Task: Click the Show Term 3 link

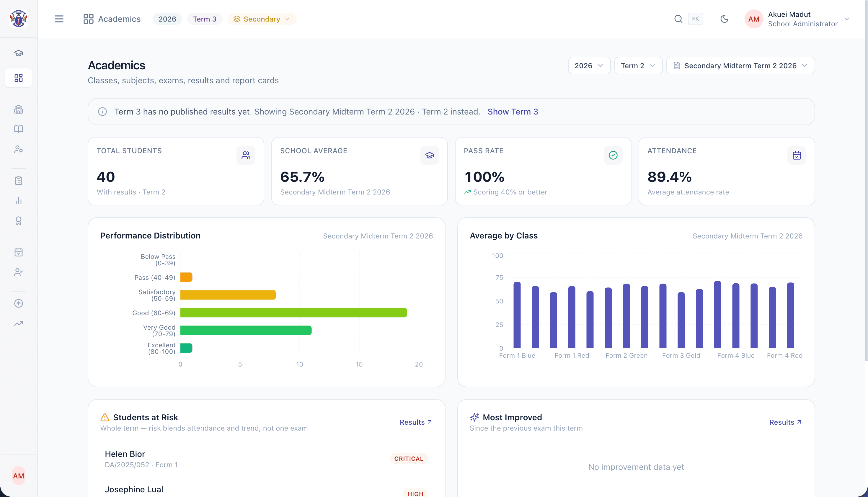Action: 513,112
